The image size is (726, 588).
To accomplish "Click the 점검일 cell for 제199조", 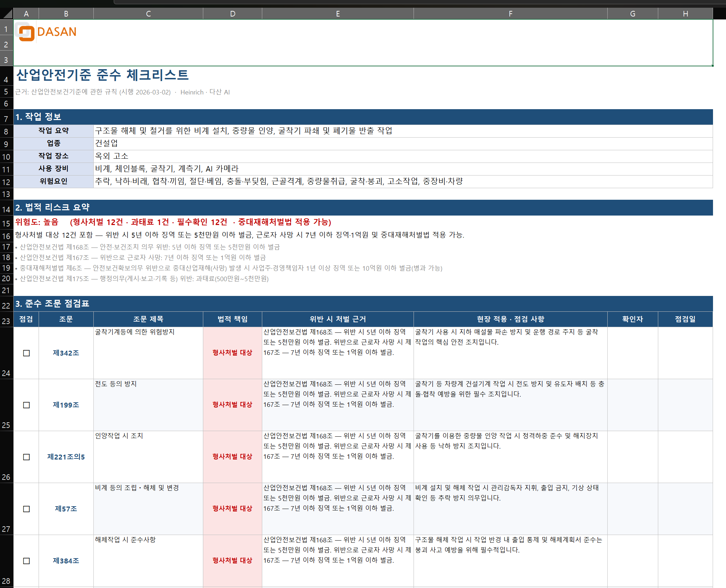I will (686, 405).
